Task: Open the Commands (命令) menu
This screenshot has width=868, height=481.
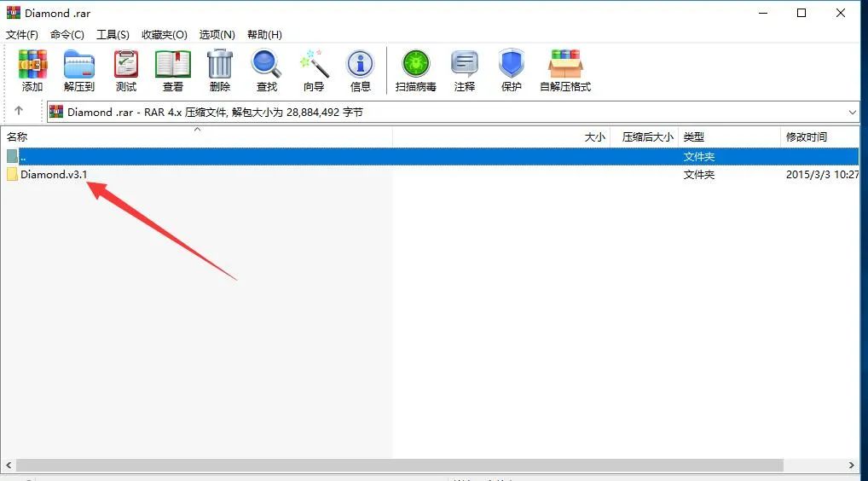Action: click(67, 35)
